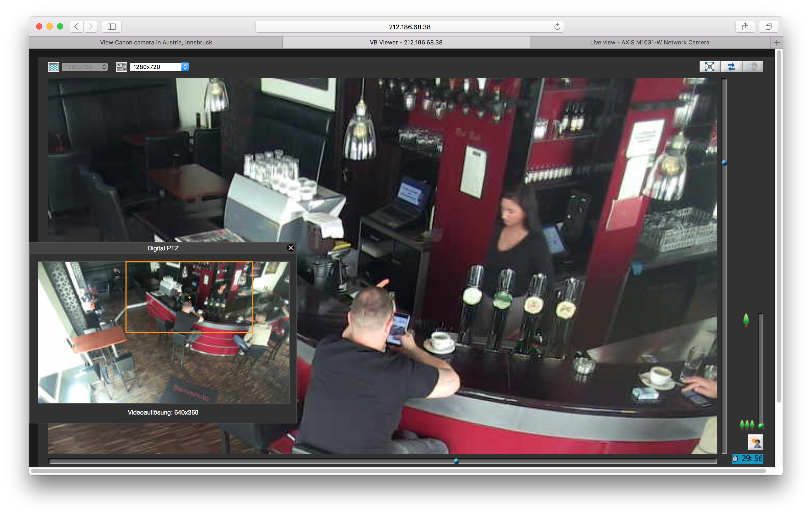The image size is (812, 517).
Task: Click the 212.186.68.38 address field
Action: click(x=409, y=27)
